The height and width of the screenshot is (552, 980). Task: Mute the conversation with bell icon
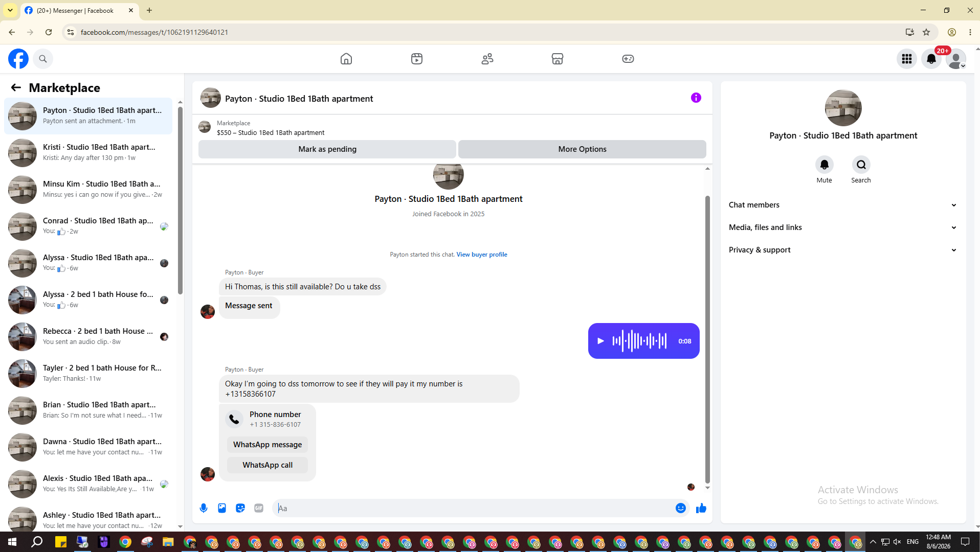(x=824, y=165)
